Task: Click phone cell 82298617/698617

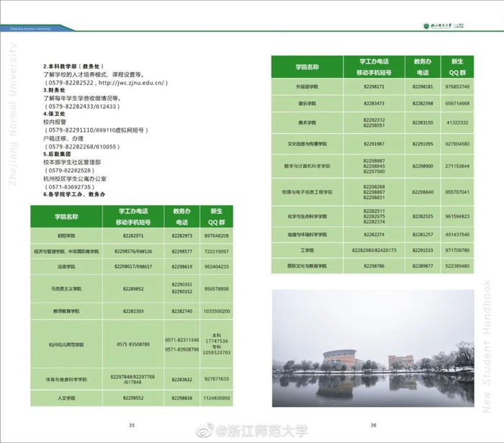Action: tap(133, 267)
